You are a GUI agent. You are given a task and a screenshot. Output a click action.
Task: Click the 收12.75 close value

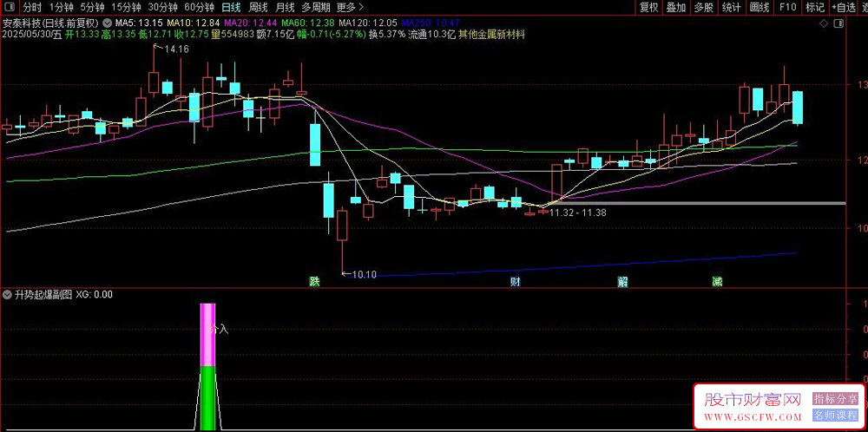pyautogui.click(x=191, y=35)
